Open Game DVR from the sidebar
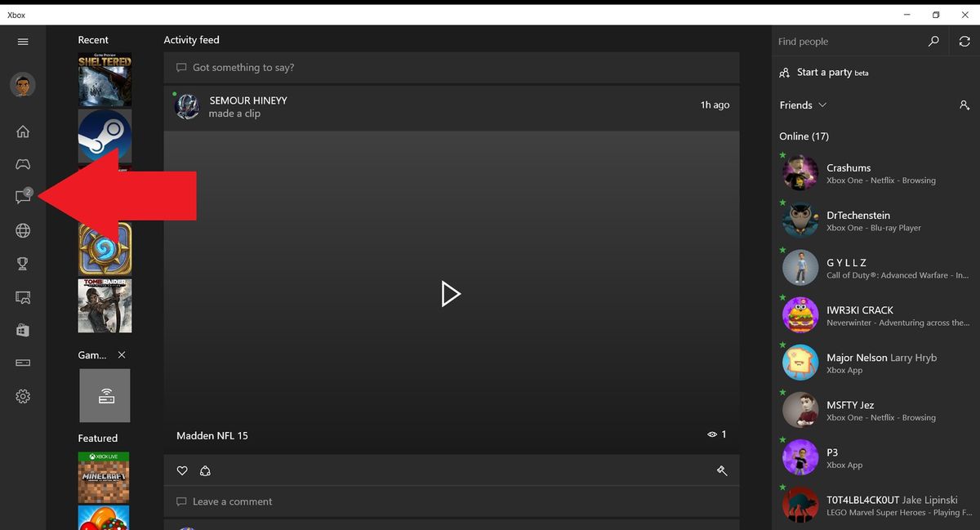 click(22, 297)
